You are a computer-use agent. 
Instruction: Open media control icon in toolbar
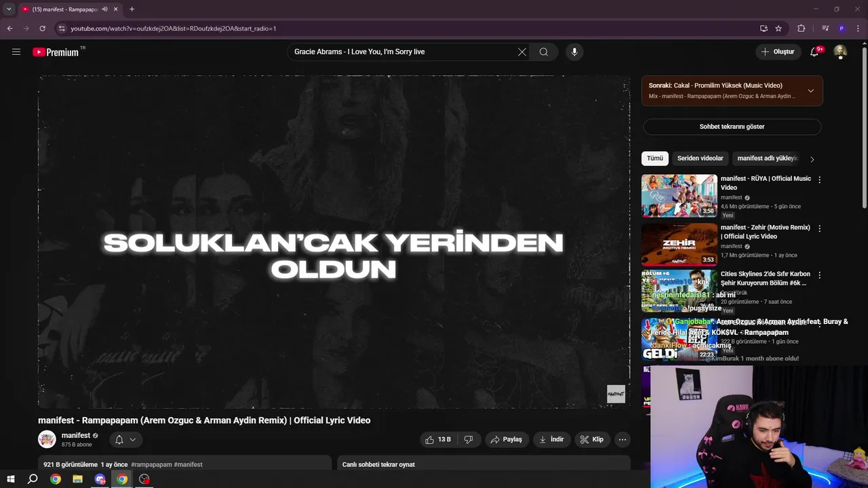coord(825,28)
